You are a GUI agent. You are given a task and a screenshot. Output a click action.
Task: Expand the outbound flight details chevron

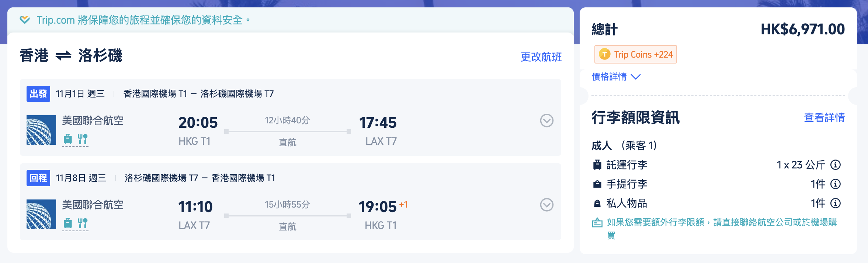click(x=546, y=120)
